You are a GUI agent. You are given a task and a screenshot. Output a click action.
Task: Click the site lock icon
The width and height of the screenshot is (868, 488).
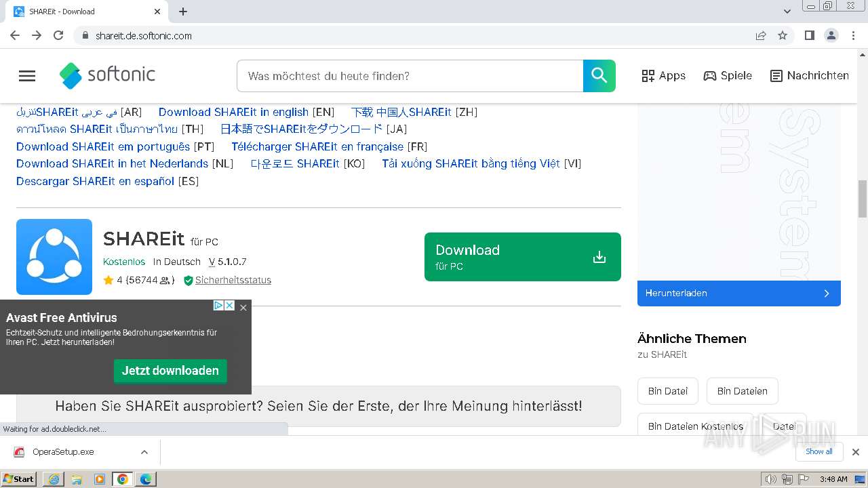tap(85, 35)
